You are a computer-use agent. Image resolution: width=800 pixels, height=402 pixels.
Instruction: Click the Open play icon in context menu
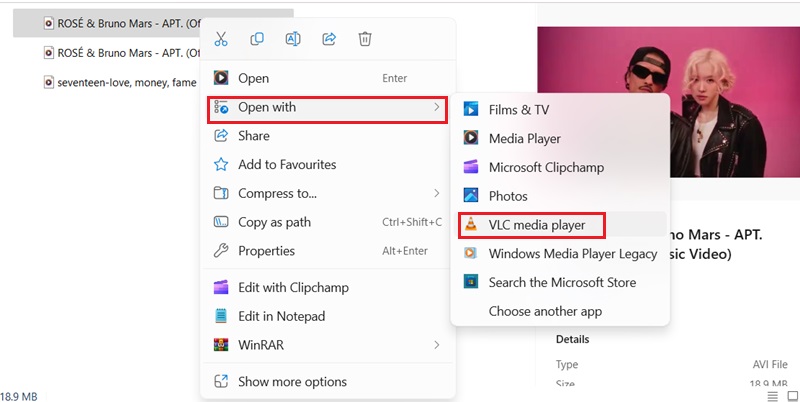[x=221, y=78]
